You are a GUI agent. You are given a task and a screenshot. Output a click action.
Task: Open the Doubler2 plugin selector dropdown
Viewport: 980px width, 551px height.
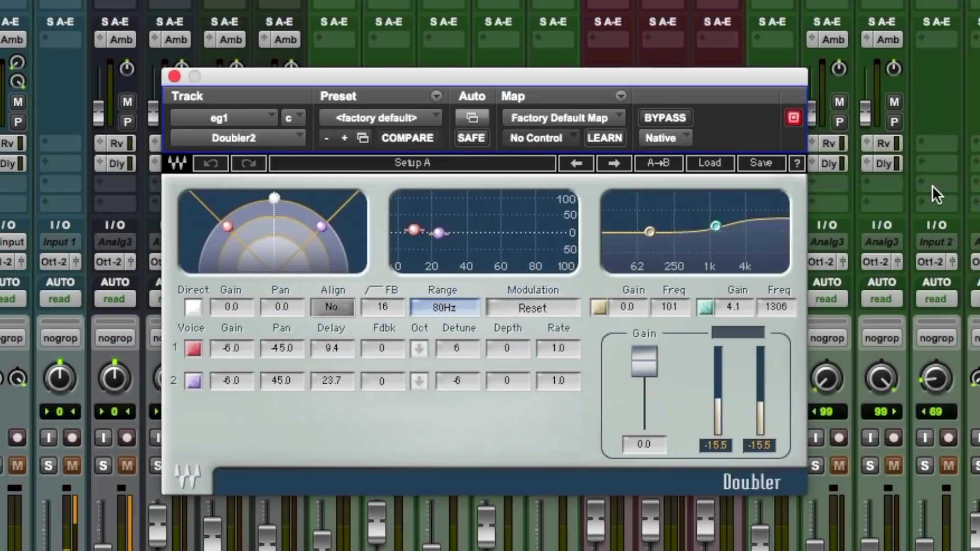(238, 138)
